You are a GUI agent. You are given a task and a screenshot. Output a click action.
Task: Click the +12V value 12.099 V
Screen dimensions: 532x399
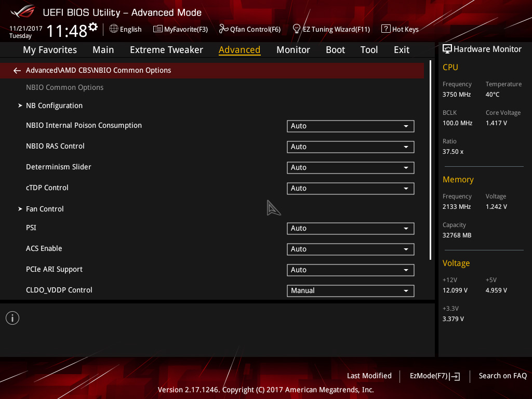455,290
